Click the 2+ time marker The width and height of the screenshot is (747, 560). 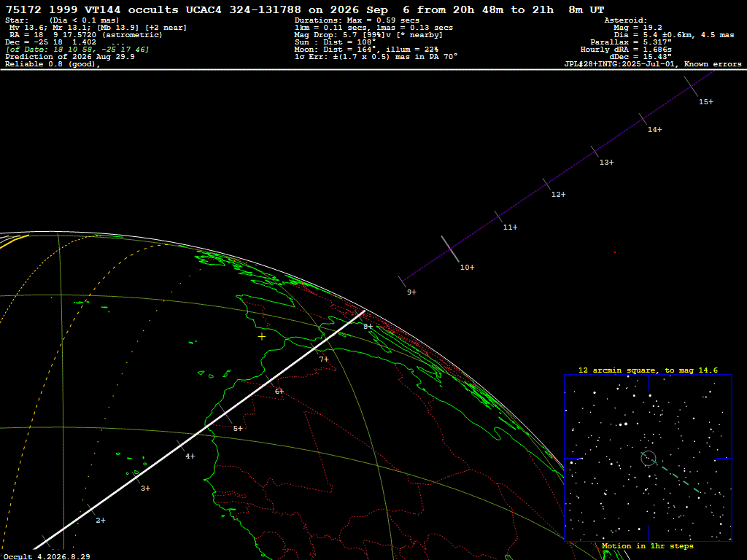[x=101, y=521]
